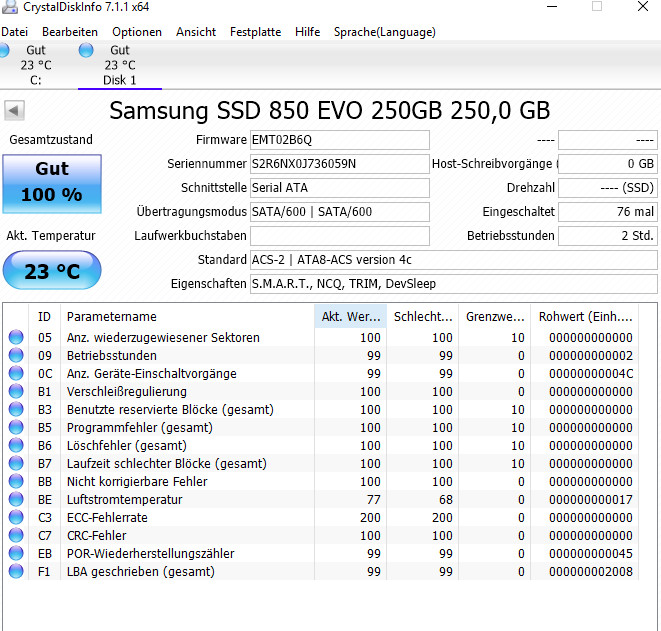This screenshot has height=631, width=661.
Task: Click the Übertragungsmodus field SATA/600
Action: pyautogui.click(x=340, y=212)
